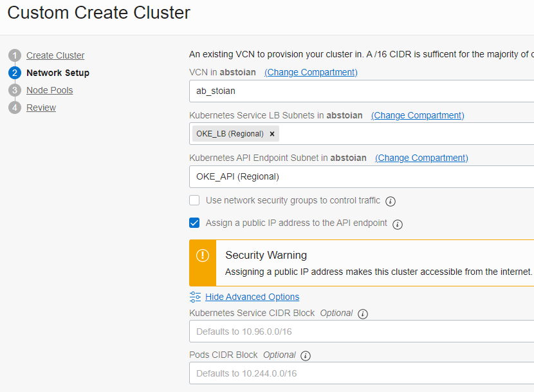
Task: Enable network security groups checkbox
Action: tap(194, 200)
